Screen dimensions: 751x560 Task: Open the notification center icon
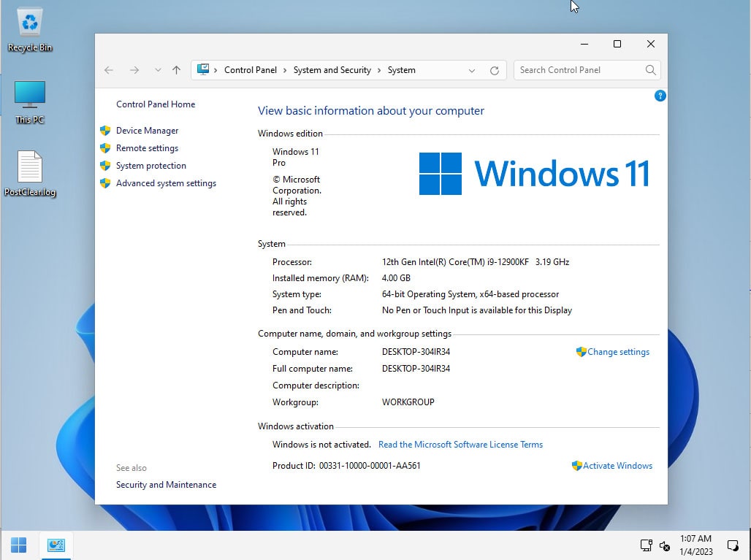coord(733,545)
